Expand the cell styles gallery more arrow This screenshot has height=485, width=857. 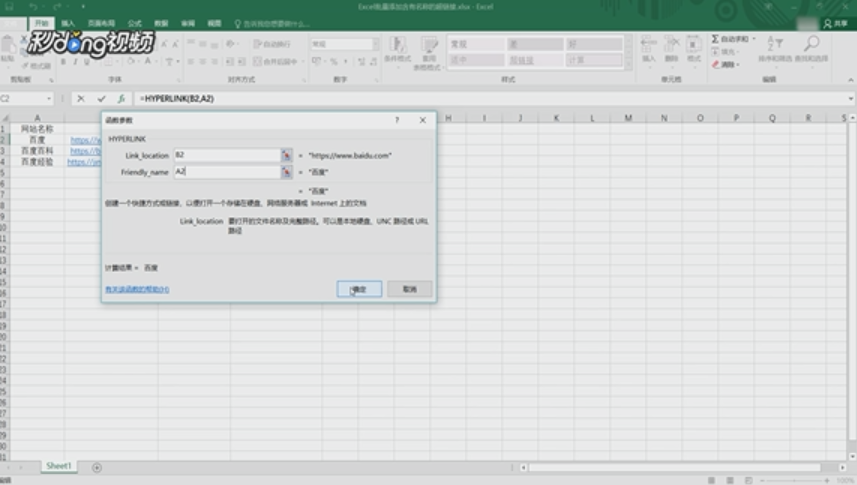pos(628,65)
